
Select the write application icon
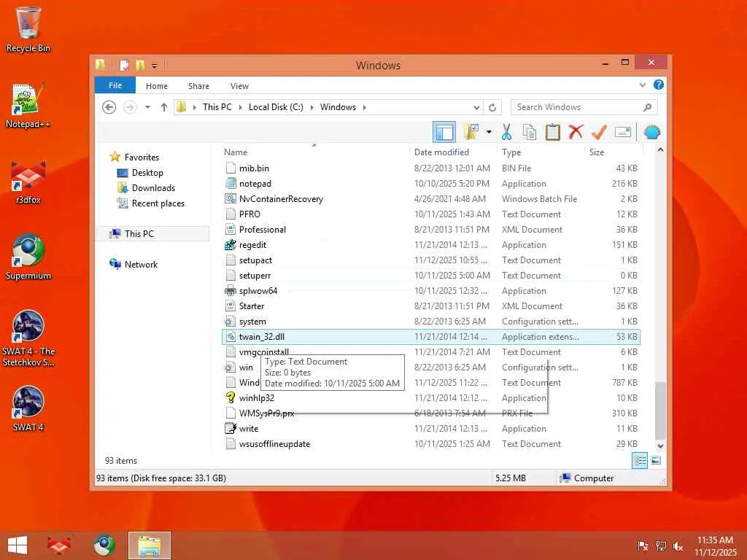[x=231, y=429]
